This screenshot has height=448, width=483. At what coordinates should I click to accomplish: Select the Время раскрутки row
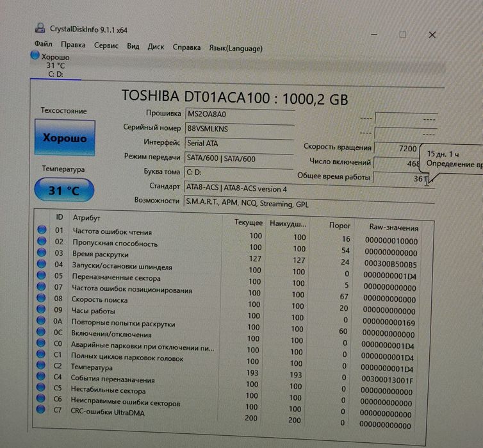228,257
